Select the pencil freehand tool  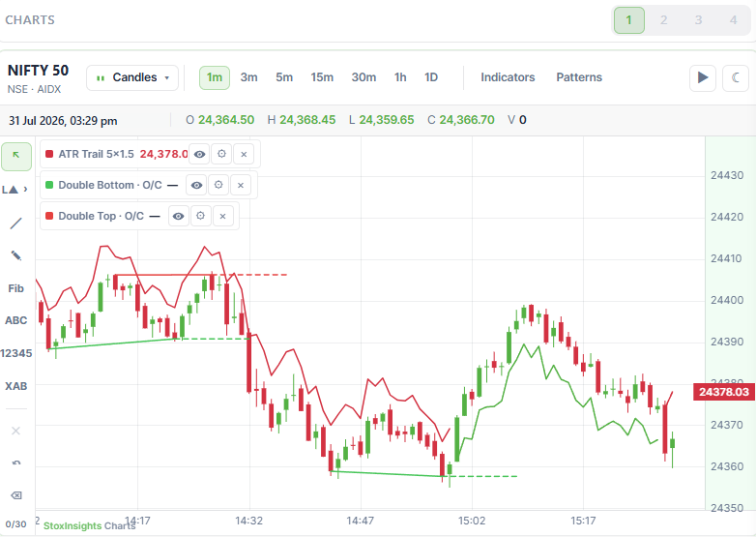click(15, 255)
